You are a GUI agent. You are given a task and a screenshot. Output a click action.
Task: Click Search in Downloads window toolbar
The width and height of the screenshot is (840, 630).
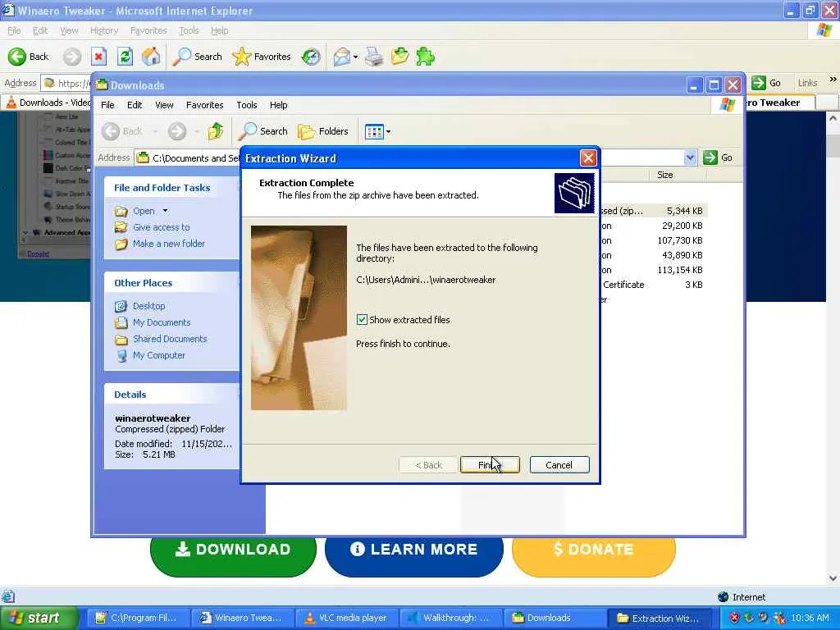coord(263,130)
